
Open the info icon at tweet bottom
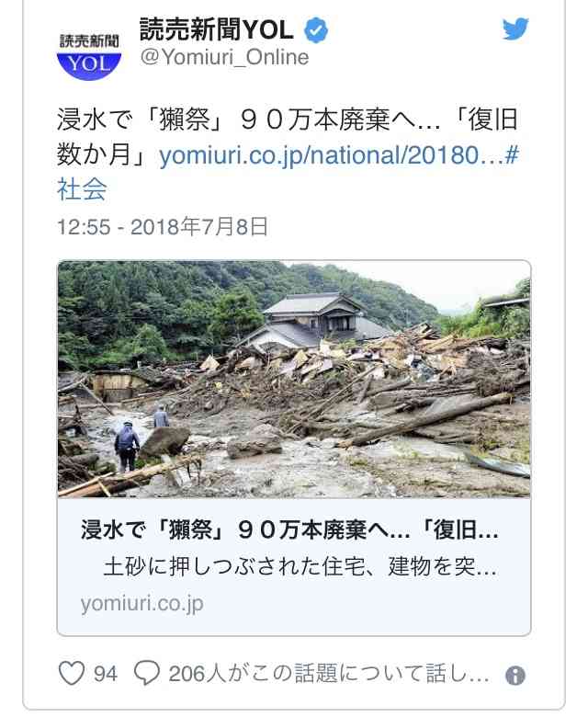click(515, 675)
